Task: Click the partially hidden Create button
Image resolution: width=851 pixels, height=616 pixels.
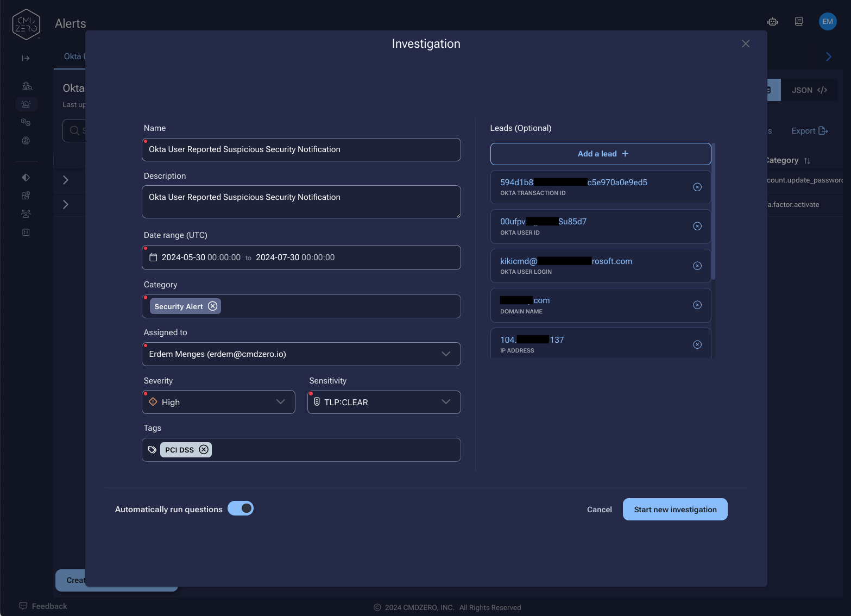Action: click(x=71, y=580)
